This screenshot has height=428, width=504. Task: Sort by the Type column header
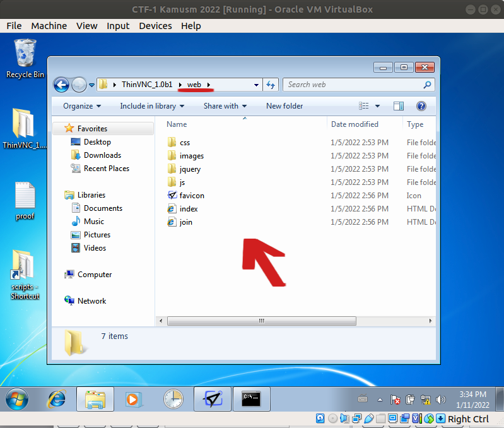coord(415,124)
